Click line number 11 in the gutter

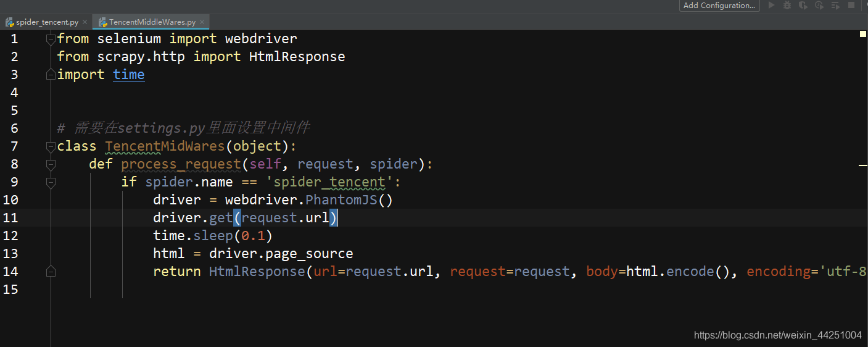(10, 218)
